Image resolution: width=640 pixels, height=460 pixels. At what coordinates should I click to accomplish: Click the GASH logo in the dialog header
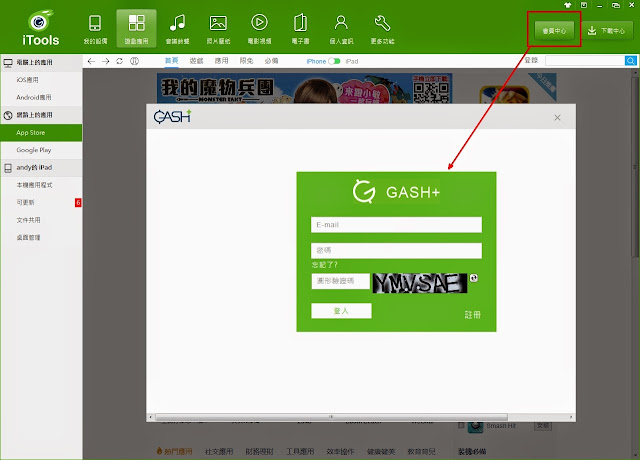click(x=172, y=117)
